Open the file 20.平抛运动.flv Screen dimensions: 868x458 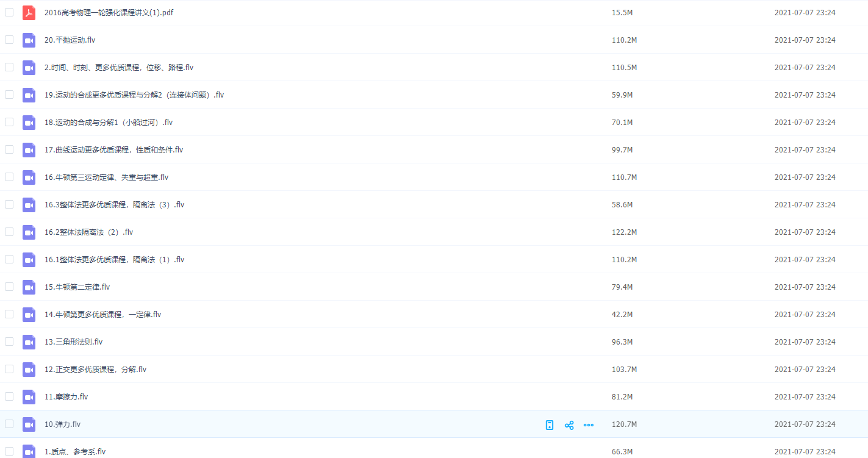[x=70, y=40]
